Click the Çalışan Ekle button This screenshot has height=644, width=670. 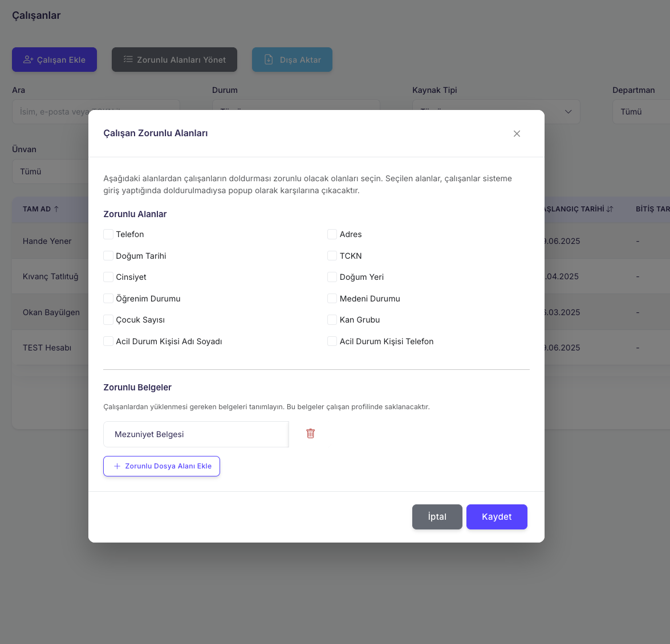pos(54,60)
